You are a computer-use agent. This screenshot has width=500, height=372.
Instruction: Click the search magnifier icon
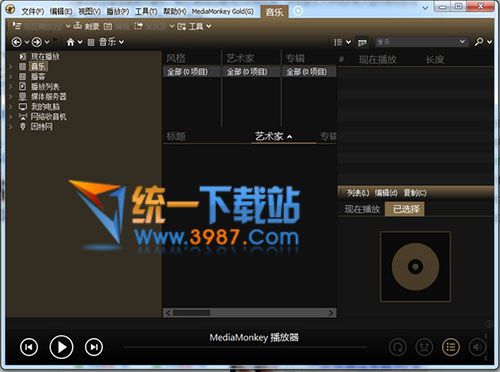click(x=479, y=42)
